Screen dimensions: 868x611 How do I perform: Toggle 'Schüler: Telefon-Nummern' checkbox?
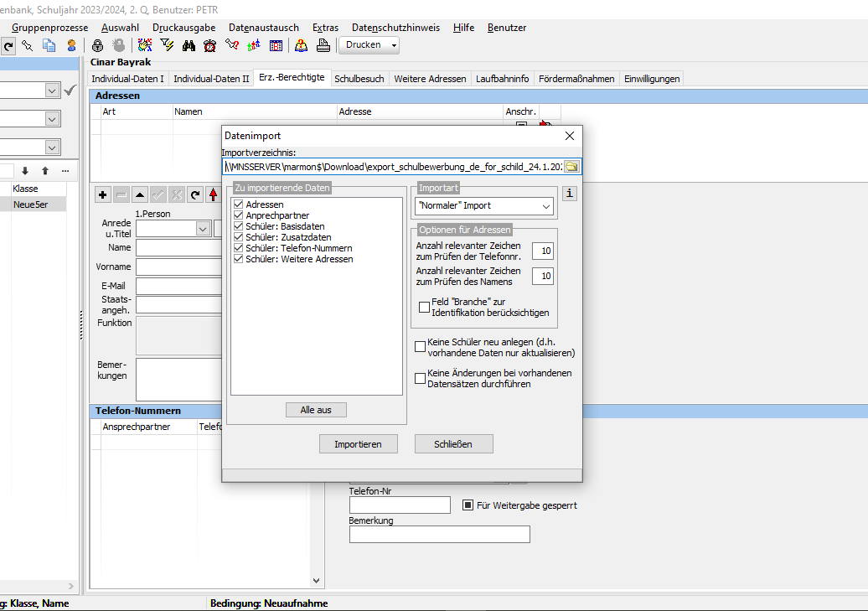click(239, 248)
